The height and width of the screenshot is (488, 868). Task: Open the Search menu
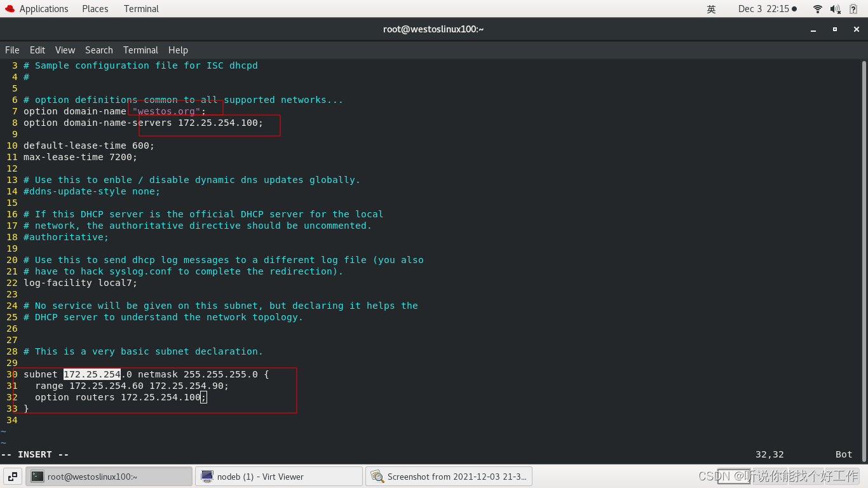point(99,50)
